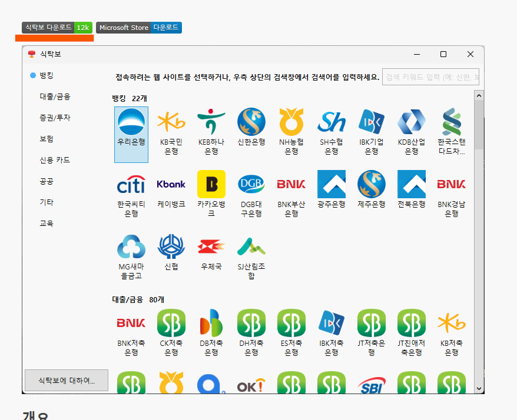Open 교육 category

pos(47,224)
